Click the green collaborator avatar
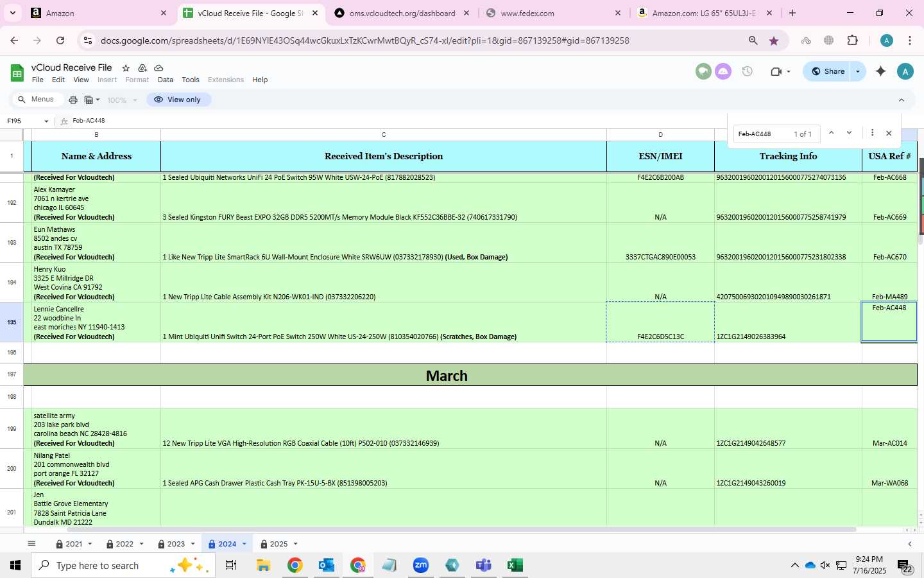 [703, 71]
